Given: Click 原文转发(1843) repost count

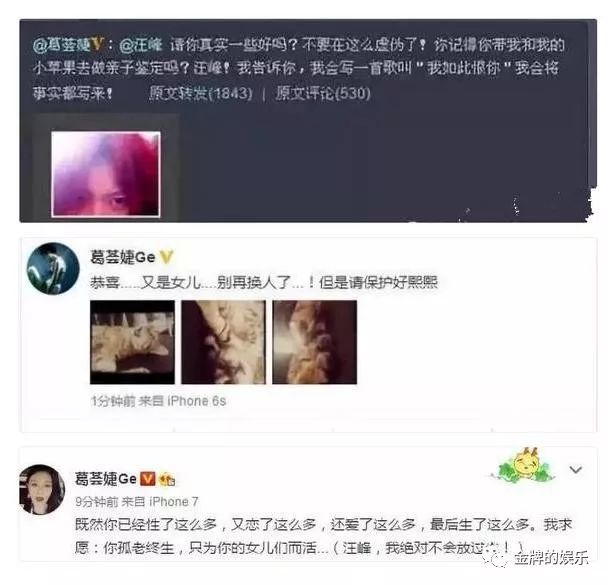Looking at the screenshot, I should pos(200,93).
